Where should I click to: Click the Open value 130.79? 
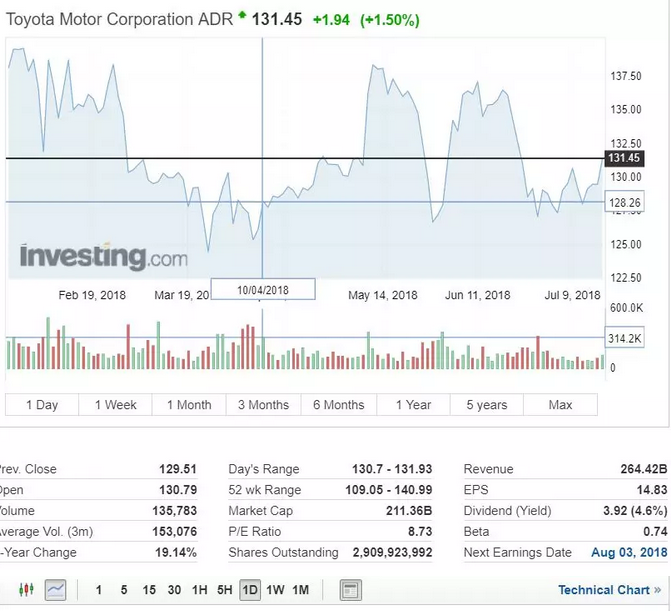(x=178, y=490)
